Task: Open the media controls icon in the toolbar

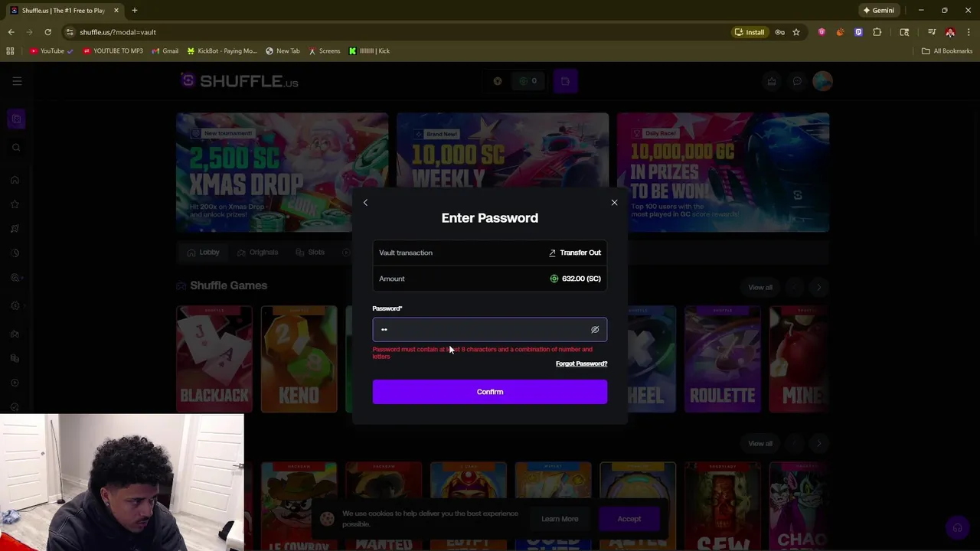Action: (x=932, y=32)
